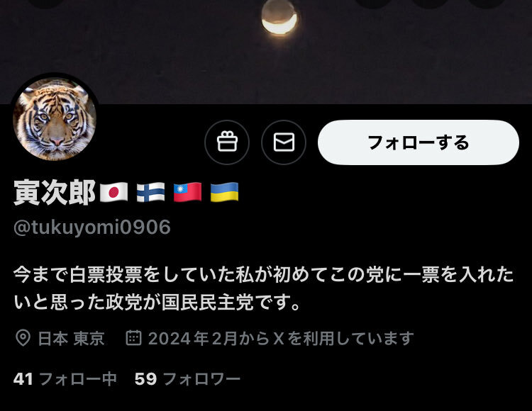Screen dimensions: 532x411
Task: Click the calendar icon by join date
Action: coord(133,338)
